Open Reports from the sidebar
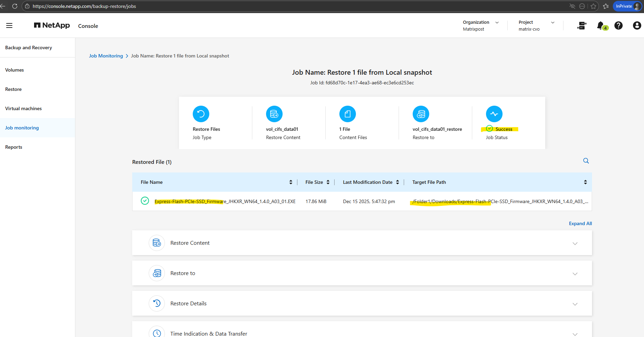Screen dimensions: 644x337 pyautogui.click(x=14, y=147)
